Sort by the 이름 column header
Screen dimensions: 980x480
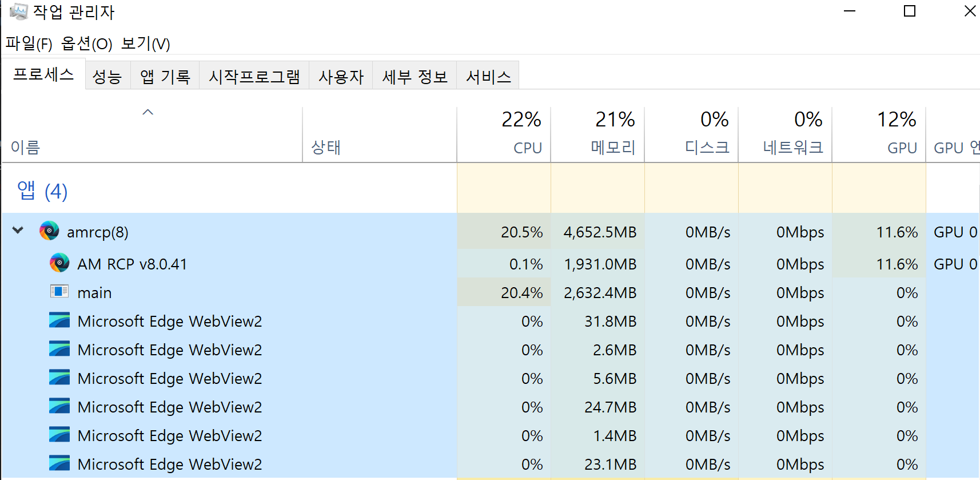152,134
